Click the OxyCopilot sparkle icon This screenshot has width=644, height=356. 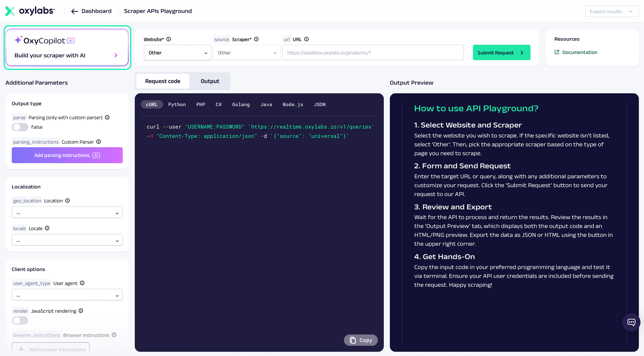[18, 40]
